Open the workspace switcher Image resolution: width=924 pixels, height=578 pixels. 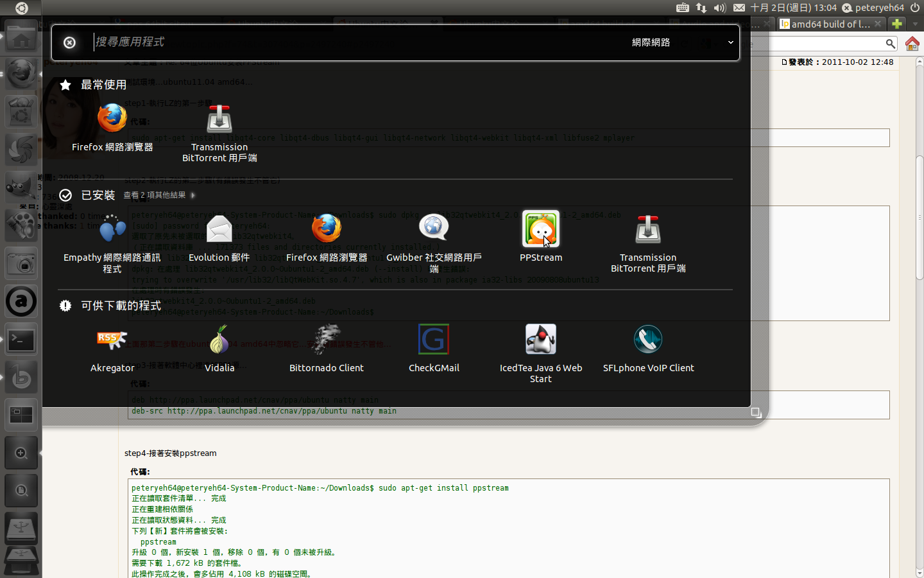click(x=21, y=416)
